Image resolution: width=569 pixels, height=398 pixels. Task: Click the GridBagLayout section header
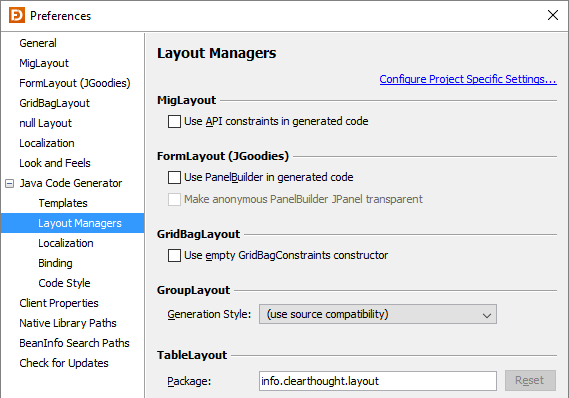[198, 234]
